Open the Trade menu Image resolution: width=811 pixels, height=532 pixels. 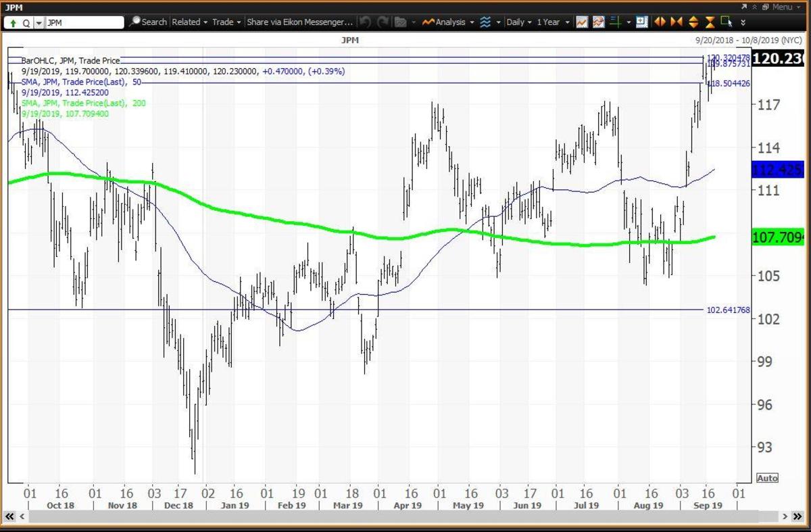pos(226,22)
